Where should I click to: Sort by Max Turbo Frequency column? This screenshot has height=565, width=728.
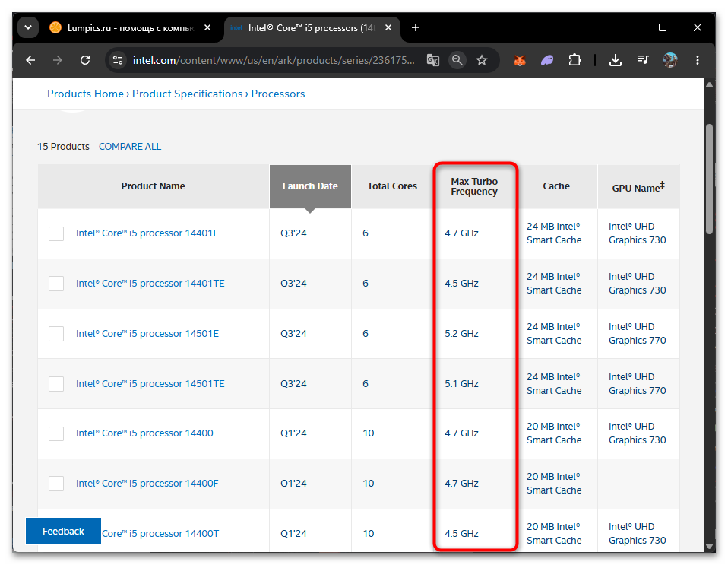click(x=474, y=186)
